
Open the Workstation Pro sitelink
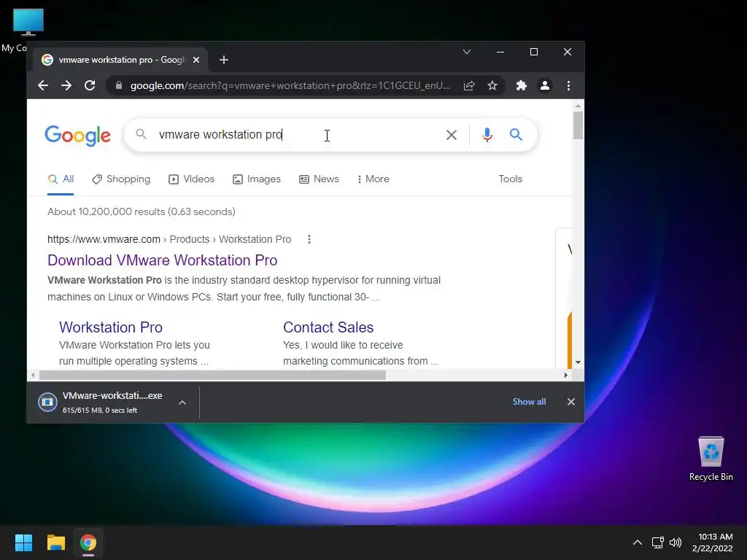(x=111, y=327)
